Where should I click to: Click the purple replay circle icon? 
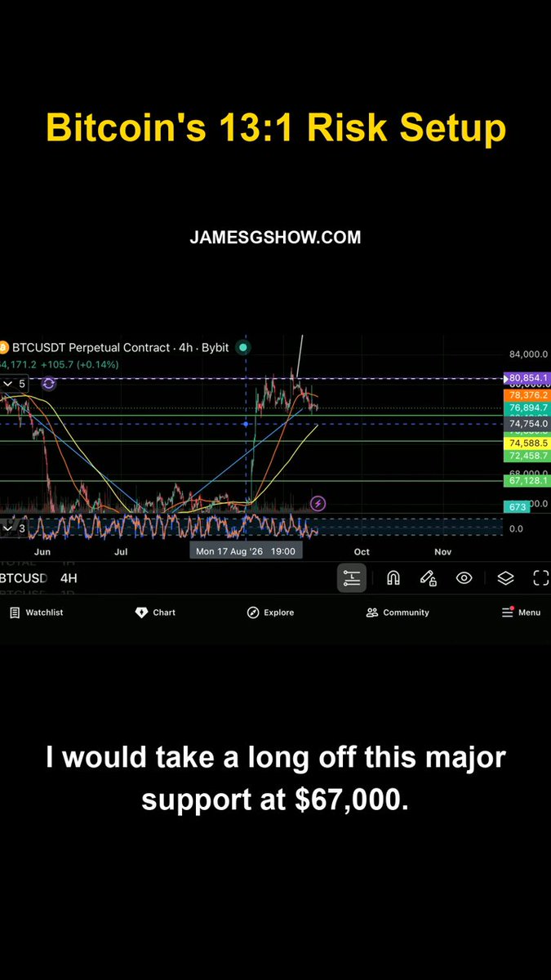point(48,383)
